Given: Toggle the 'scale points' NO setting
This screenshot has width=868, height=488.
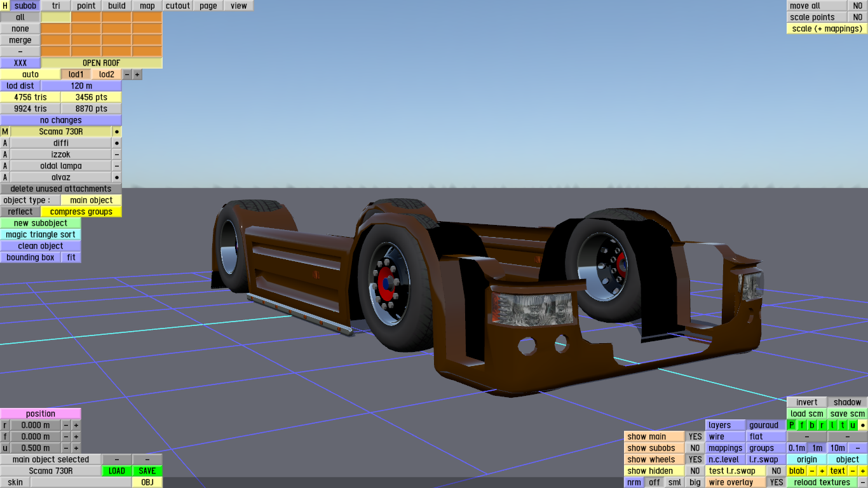Looking at the screenshot, I should [858, 17].
